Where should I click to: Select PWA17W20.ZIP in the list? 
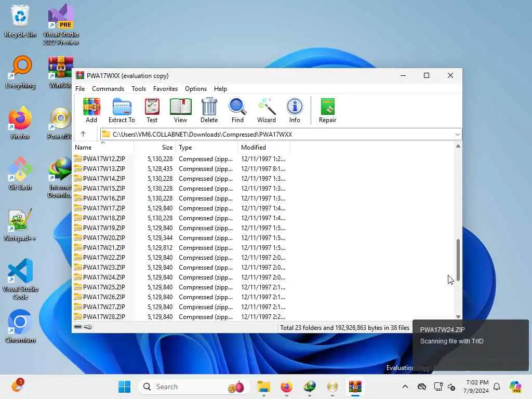point(104,237)
